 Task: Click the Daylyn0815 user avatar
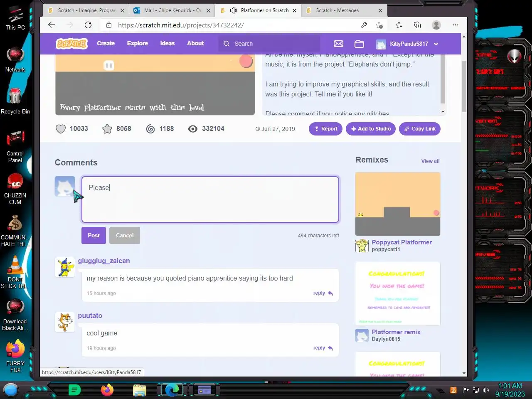pos(362,335)
